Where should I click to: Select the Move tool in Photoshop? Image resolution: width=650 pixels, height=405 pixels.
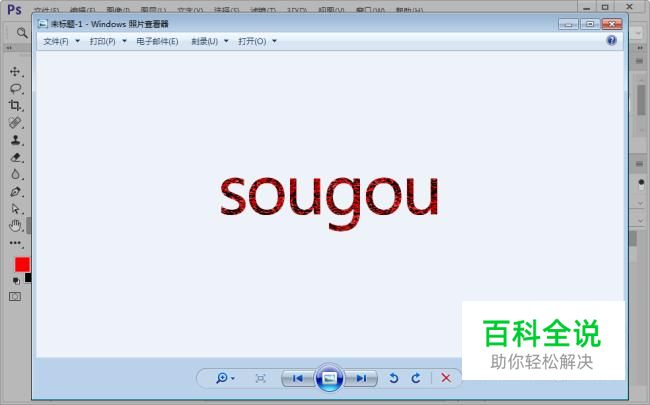[x=15, y=72]
